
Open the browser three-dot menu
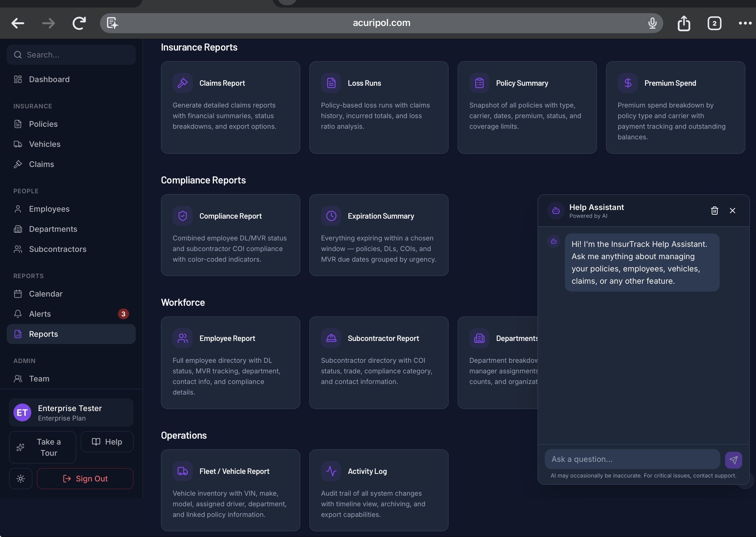tap(745, 23)
